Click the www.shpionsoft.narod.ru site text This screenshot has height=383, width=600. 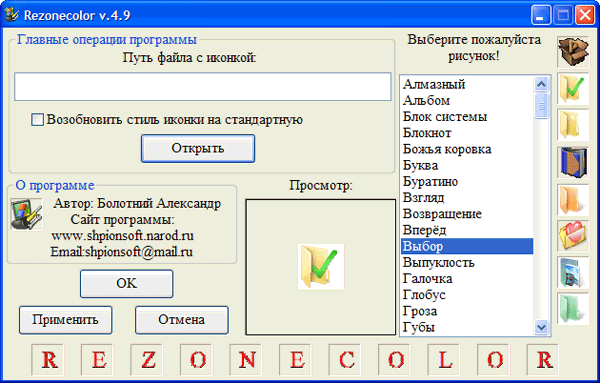coord(122,236)
